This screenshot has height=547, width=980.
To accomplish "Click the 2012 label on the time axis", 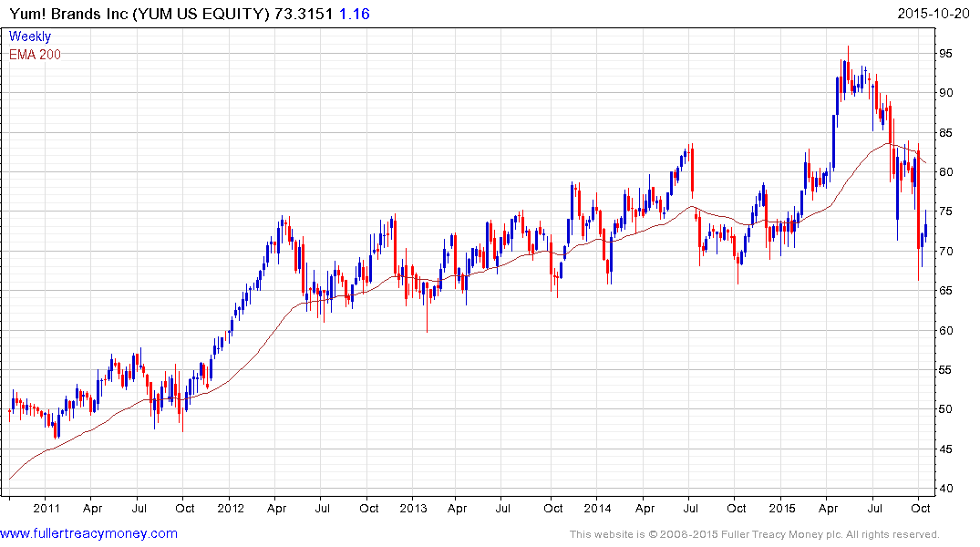I will click(231, 508).
